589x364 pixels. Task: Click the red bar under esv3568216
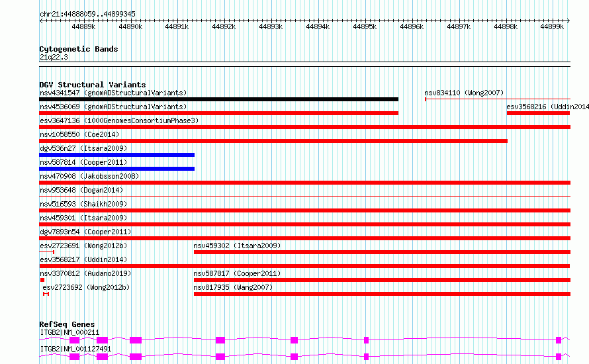tap(538, 113)
